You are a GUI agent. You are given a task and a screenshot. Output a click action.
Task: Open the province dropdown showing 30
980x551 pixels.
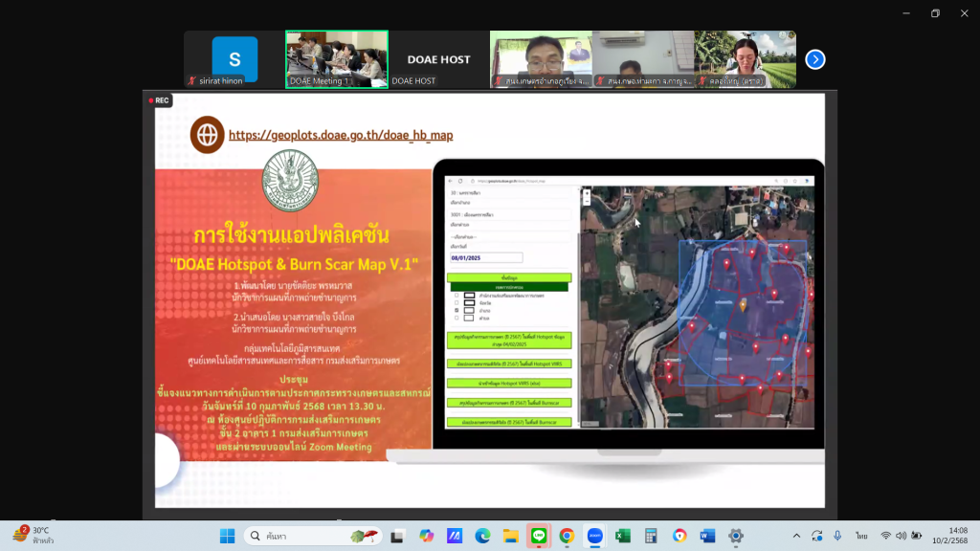[510, 193]
